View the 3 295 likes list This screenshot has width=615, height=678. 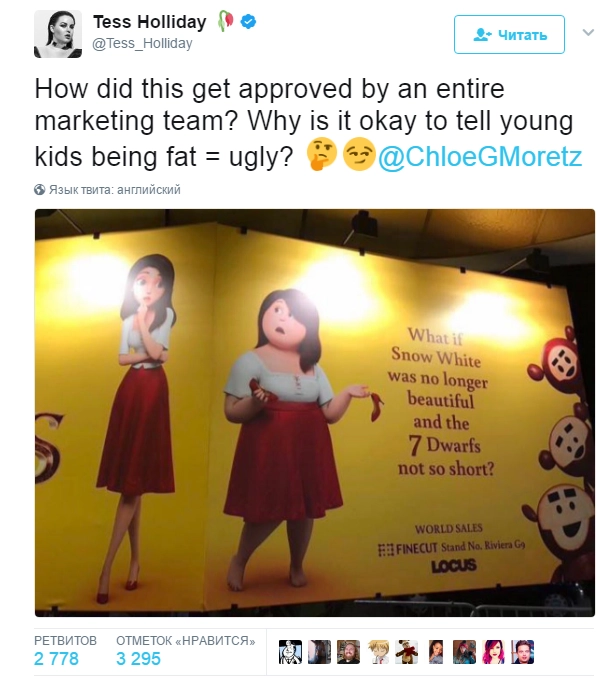coord(138,659)
